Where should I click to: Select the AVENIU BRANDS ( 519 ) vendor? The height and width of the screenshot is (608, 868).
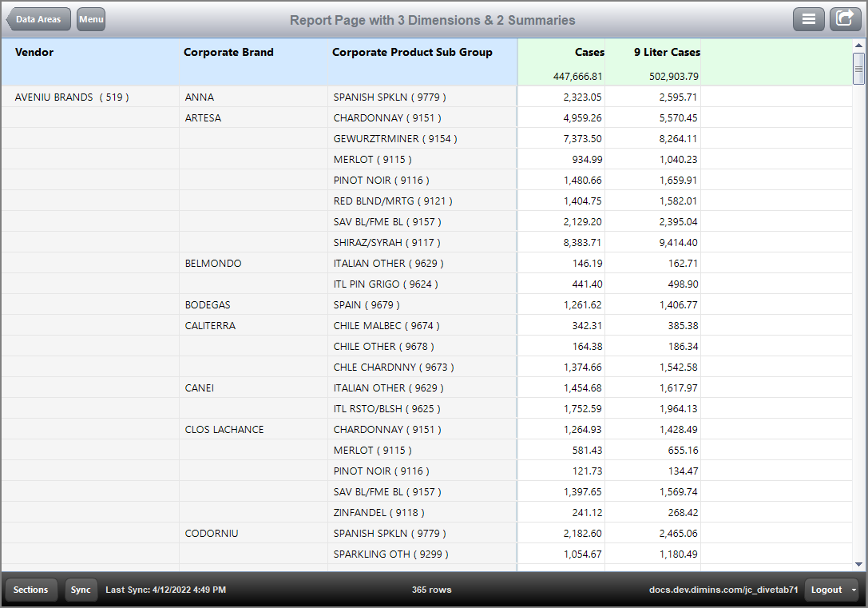click(x=72, y=97)
